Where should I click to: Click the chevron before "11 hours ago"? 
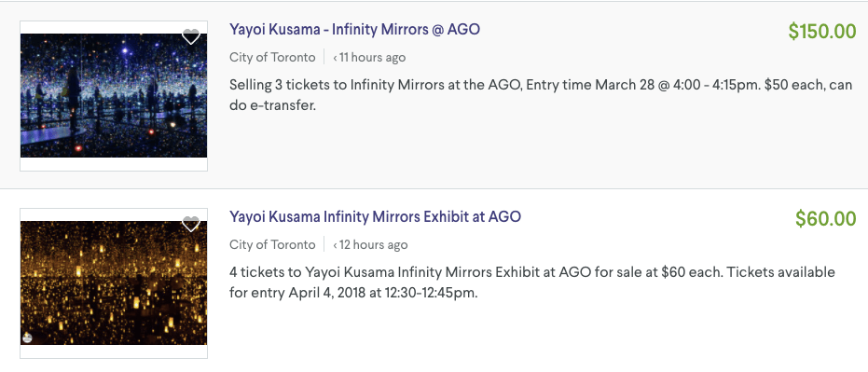(x=335, y=58)
